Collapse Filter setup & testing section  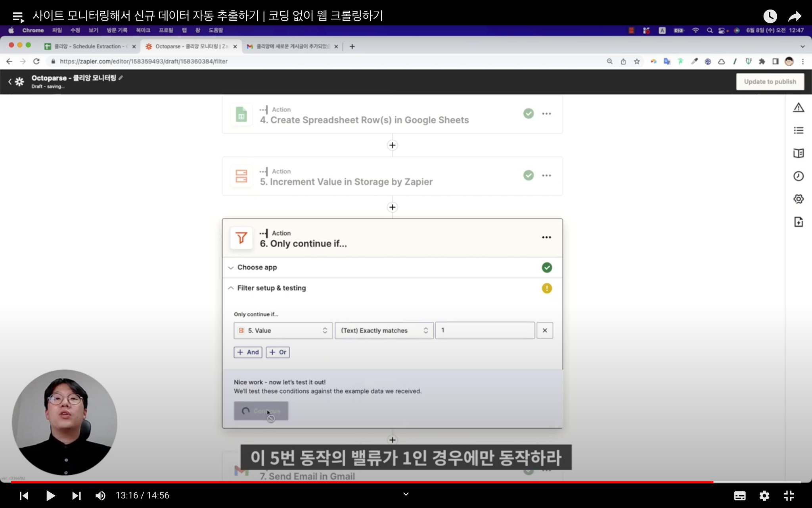coord(392,288)
